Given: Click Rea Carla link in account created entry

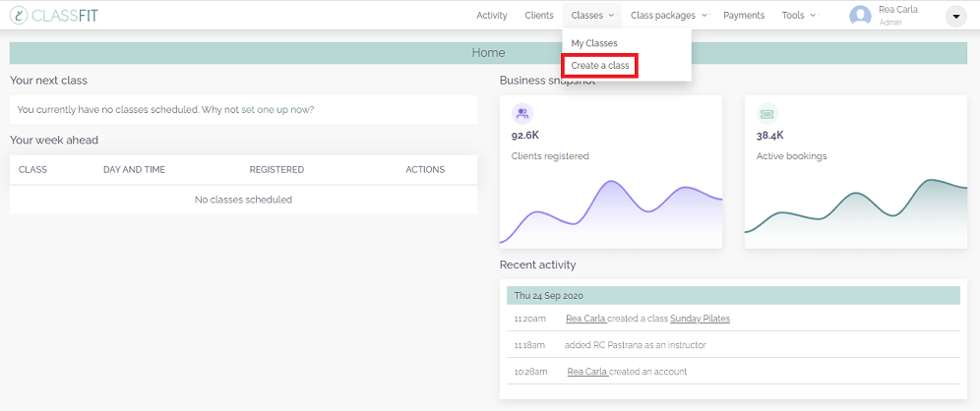Looking at the screenshot, I should pyautogui.click(x=587, y=372).
